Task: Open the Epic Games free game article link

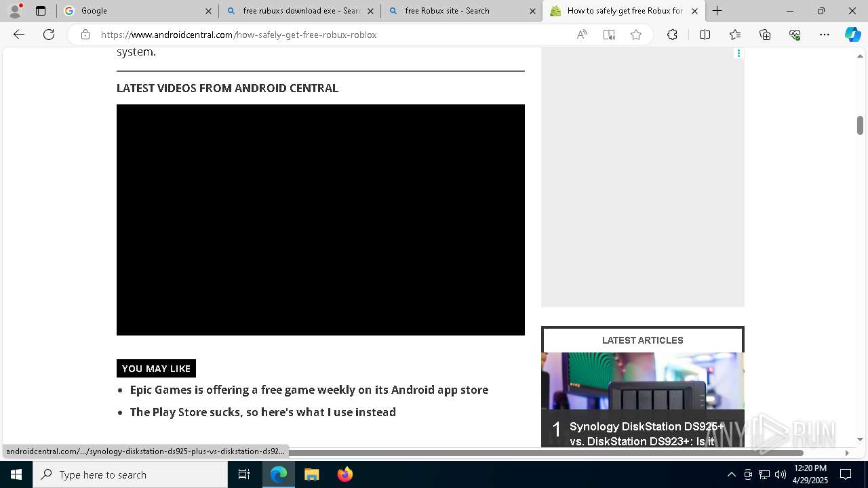Action: tap(309, 390)
